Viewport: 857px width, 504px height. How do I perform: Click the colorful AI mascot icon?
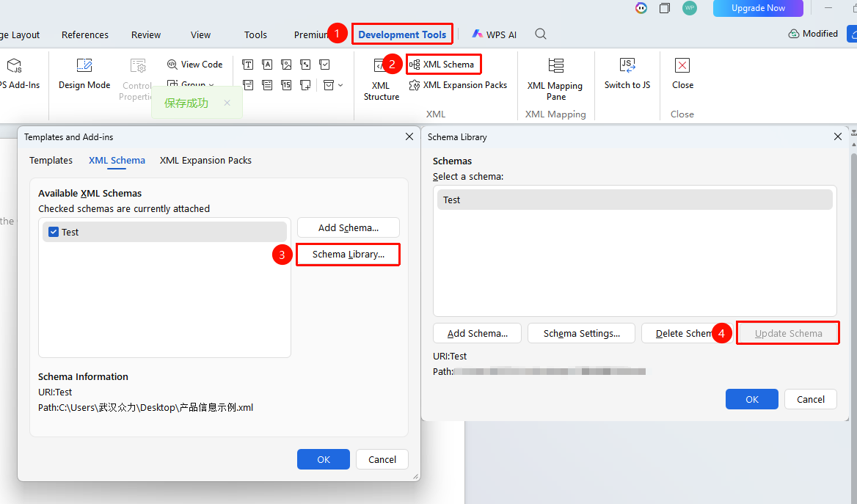coord(641,8)
